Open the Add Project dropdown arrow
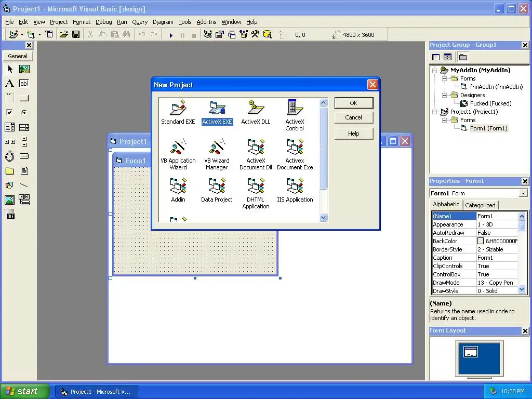This screenshot has height=399, width=532. [22, 35]
